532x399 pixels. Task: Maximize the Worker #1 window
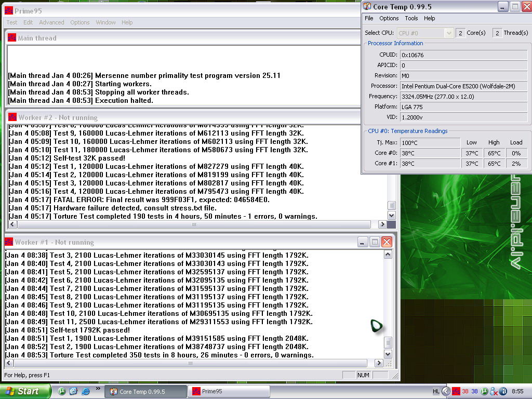375,242
